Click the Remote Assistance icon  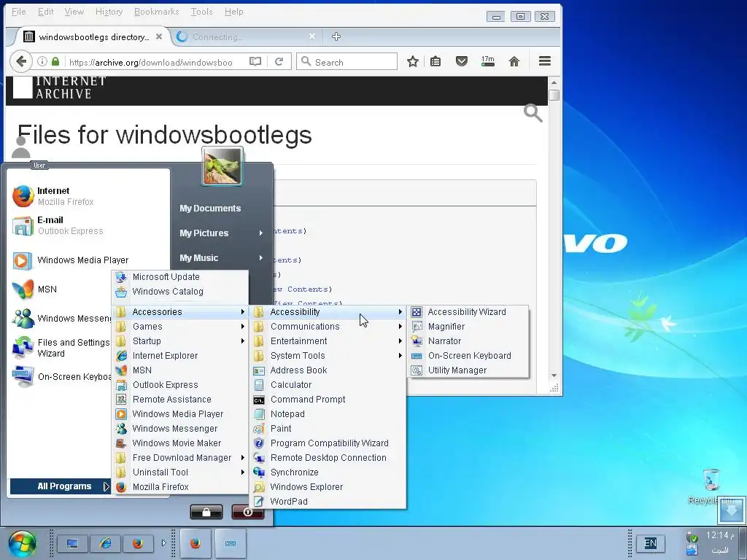[x=121, y=400]
